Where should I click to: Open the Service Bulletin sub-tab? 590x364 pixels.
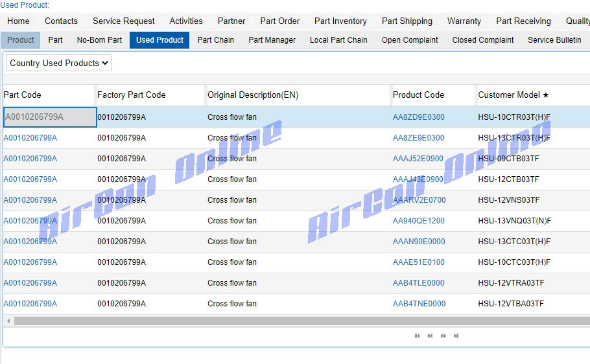coord(554,40)
